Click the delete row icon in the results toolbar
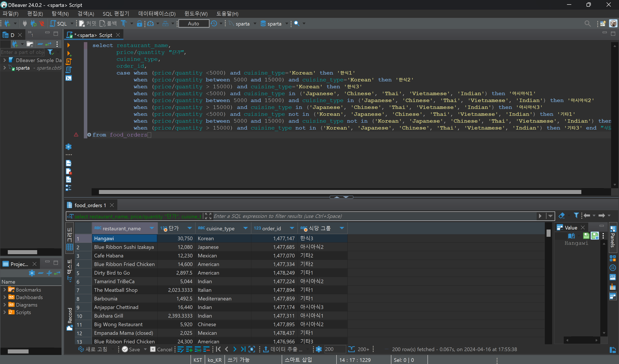619x364 pixels. [206, 349]
